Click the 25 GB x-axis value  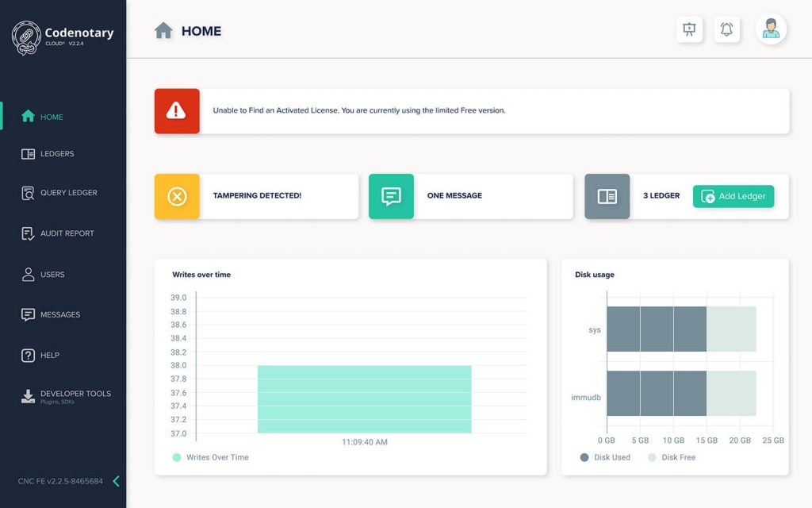coord(773,440)
